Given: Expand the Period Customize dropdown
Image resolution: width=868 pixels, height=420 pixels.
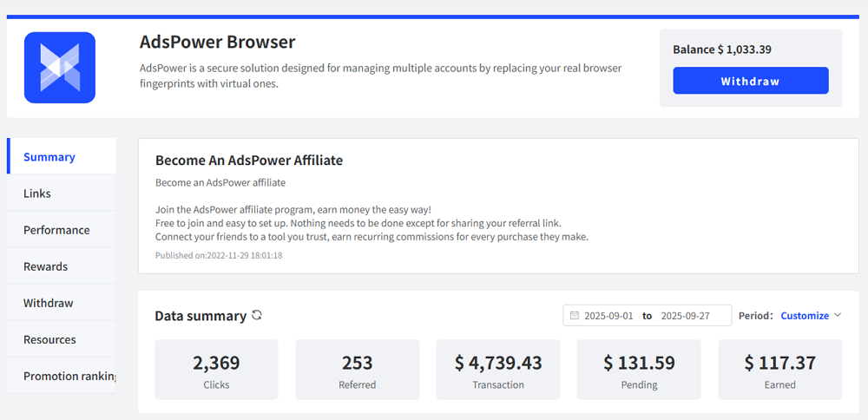Looking at the screenshot, I should [811, 316].
